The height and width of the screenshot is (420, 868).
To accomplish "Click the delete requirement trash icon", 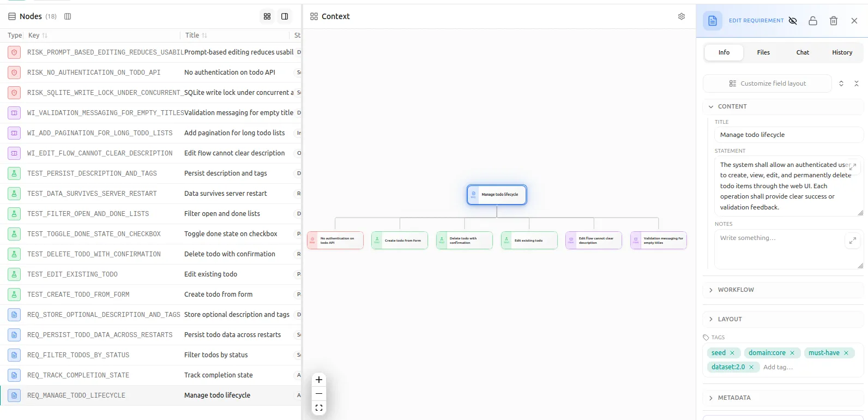I will click(x=834, y=21).
